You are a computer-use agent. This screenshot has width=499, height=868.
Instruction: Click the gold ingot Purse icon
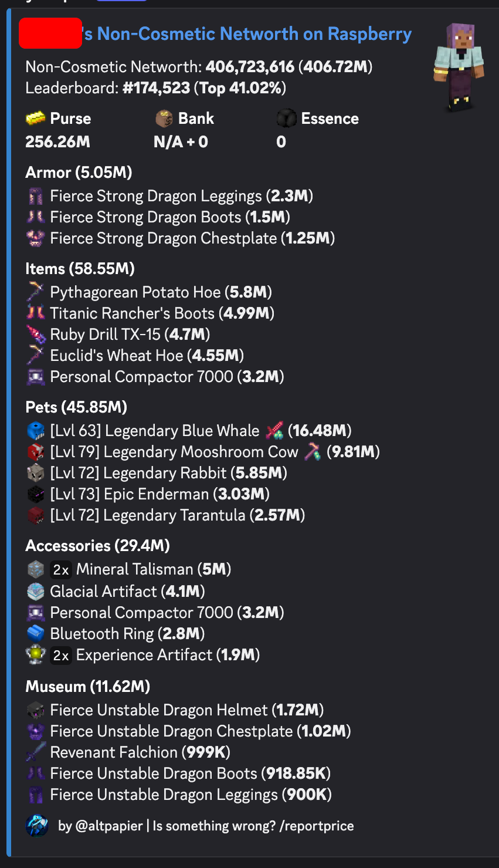click(36, 119)
